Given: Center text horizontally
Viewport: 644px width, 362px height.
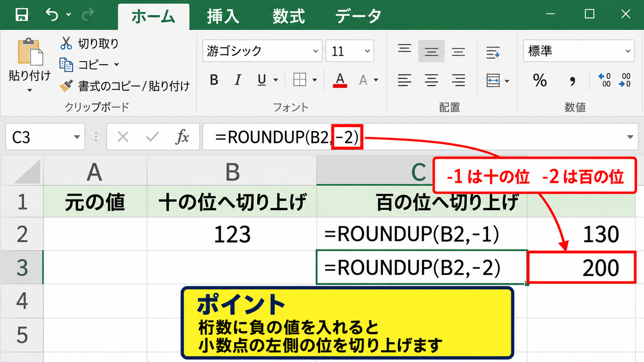Looking at the screenshot, I should tap(431, 80).
